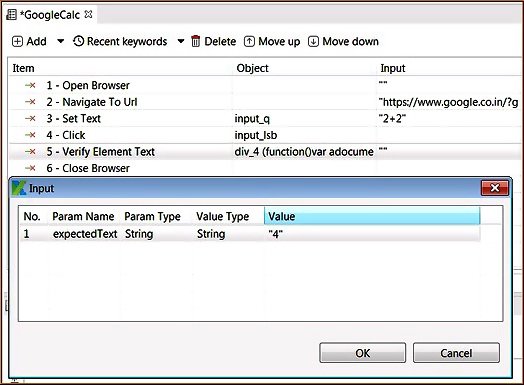The width and height of the screenshot is (524, 385).
Task: Click the Value column header in dialog
Action: (x=372, y=216)
